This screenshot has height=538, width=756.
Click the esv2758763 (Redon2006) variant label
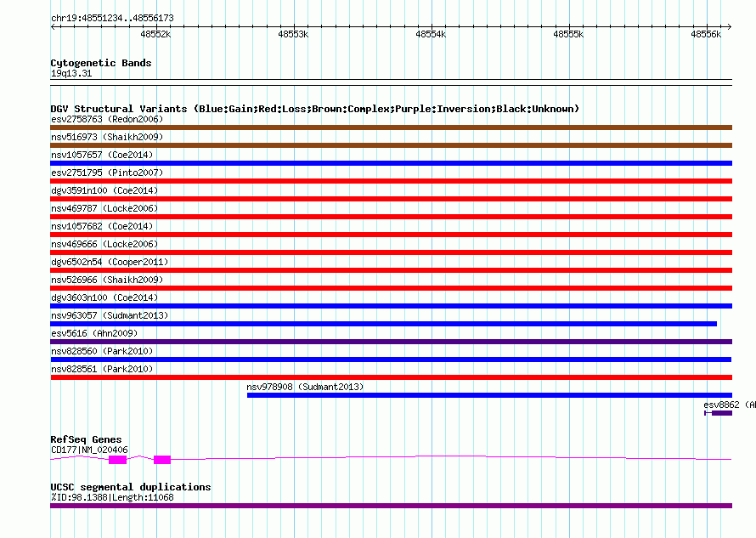coord(107,119)
